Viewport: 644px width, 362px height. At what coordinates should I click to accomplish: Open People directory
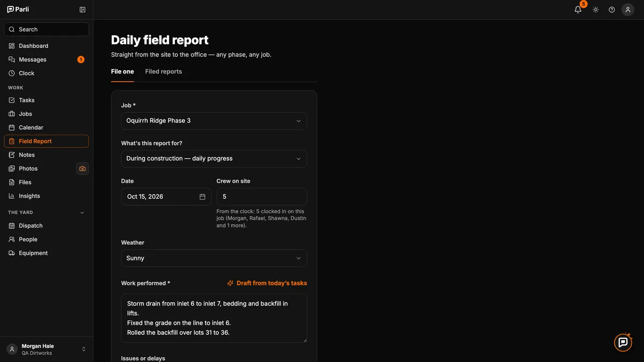tap(46, 239)
